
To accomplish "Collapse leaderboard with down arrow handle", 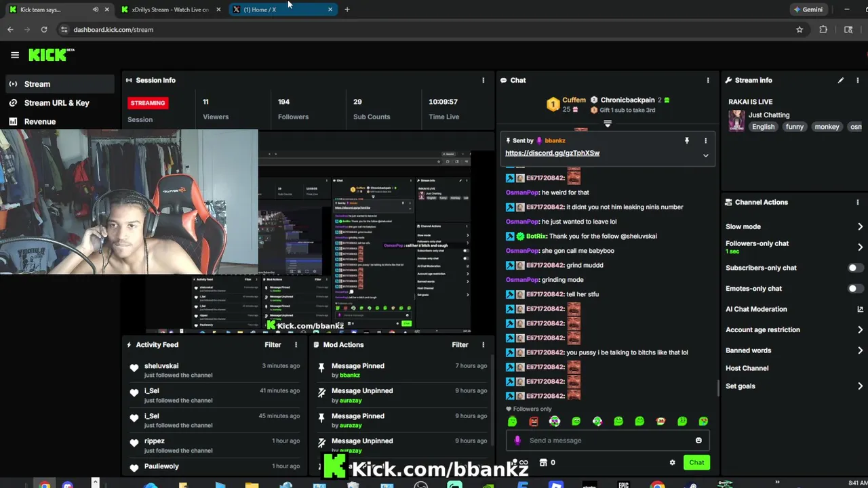I will click(608, 123).
